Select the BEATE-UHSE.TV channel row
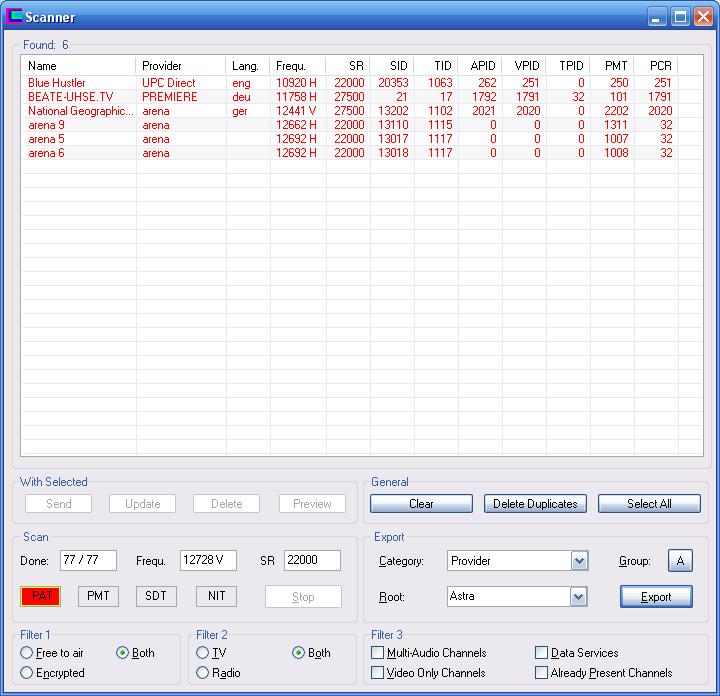Image resolution: width=720 pixels, height=696 pixels. coord(362,97)
